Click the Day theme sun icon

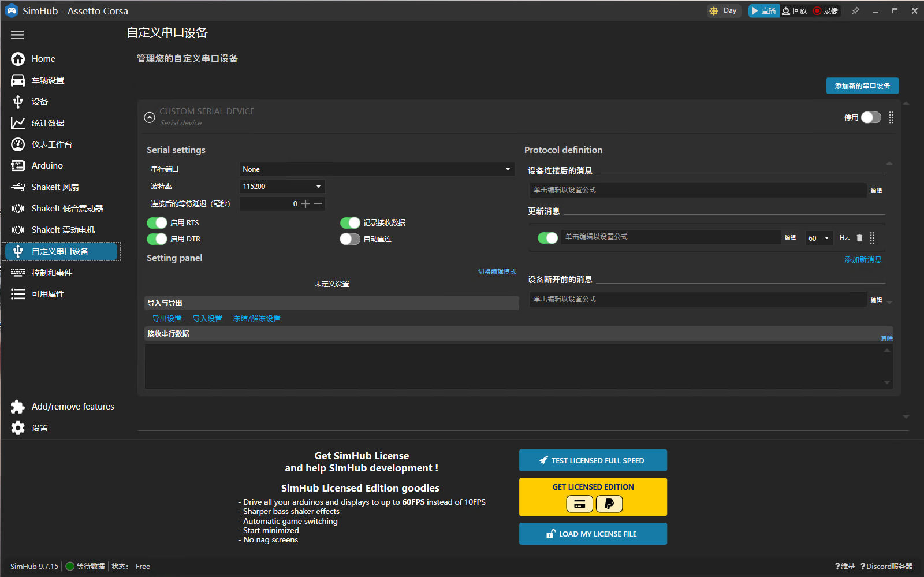714,11
